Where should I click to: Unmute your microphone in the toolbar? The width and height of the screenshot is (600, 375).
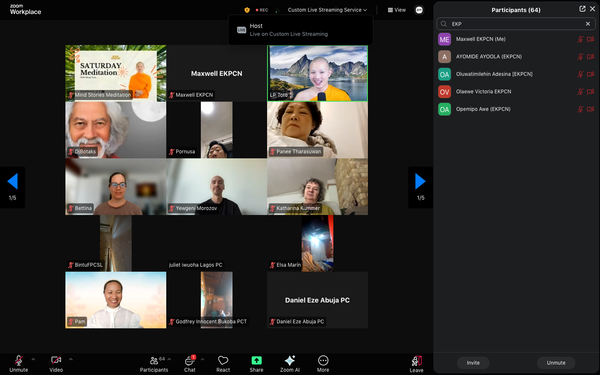[x=18, y=364]
